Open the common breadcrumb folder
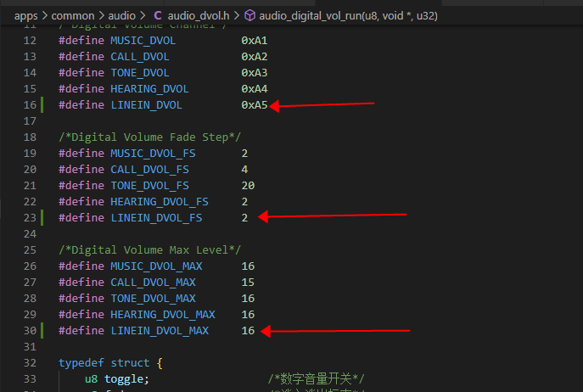 tap(73, 16)
